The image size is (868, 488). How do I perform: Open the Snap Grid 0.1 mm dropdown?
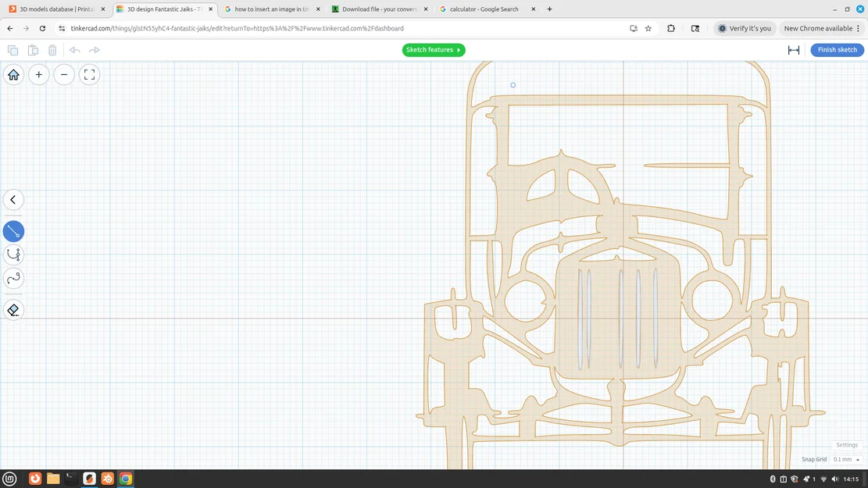pyautogui.click(x=846, y=459)
